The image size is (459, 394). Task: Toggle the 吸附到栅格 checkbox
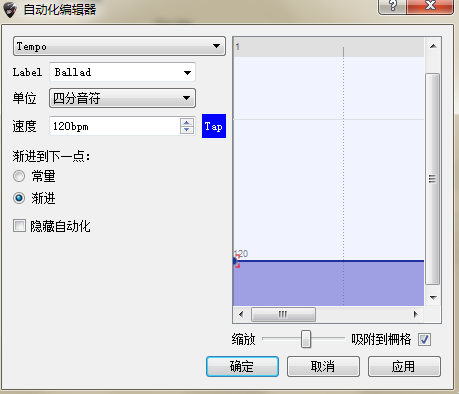[424, 340]
